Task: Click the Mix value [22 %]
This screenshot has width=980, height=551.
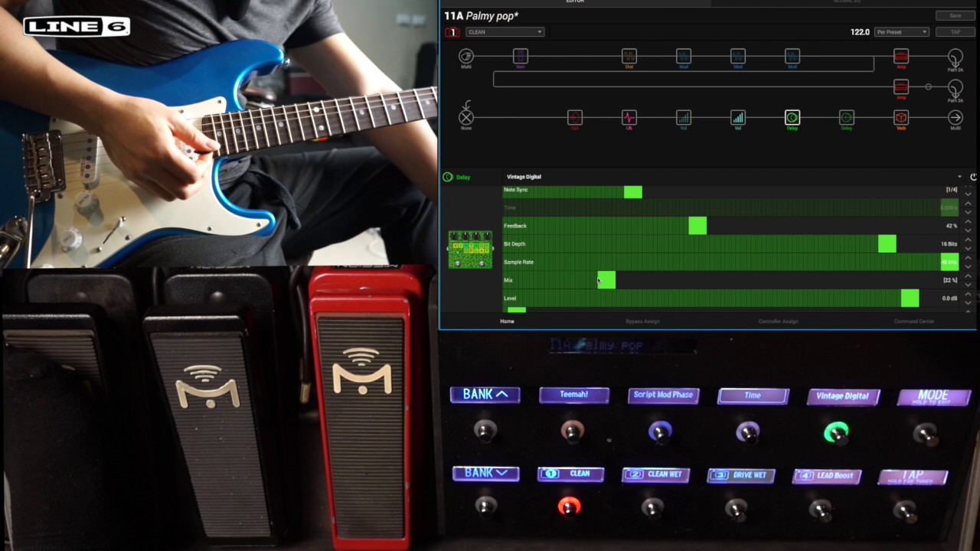Action: click(x=950, y=280)
